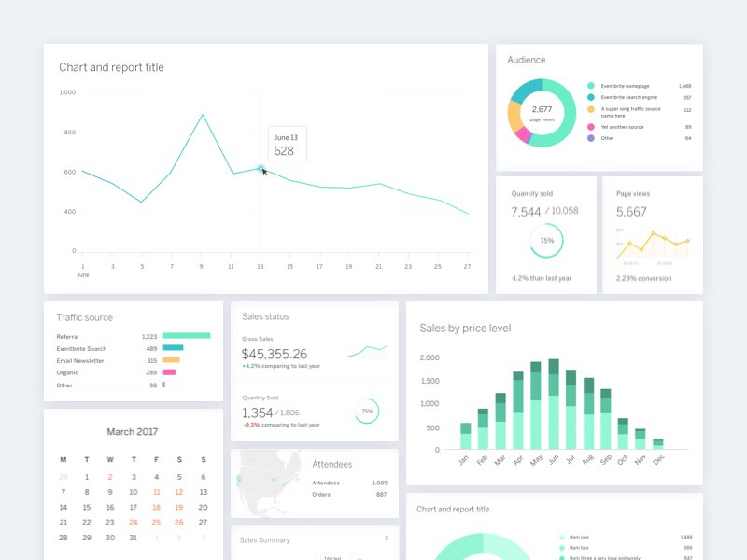Click the drag handle icon in Sales Summary
The image size is (747, 560).
(387, 539)
